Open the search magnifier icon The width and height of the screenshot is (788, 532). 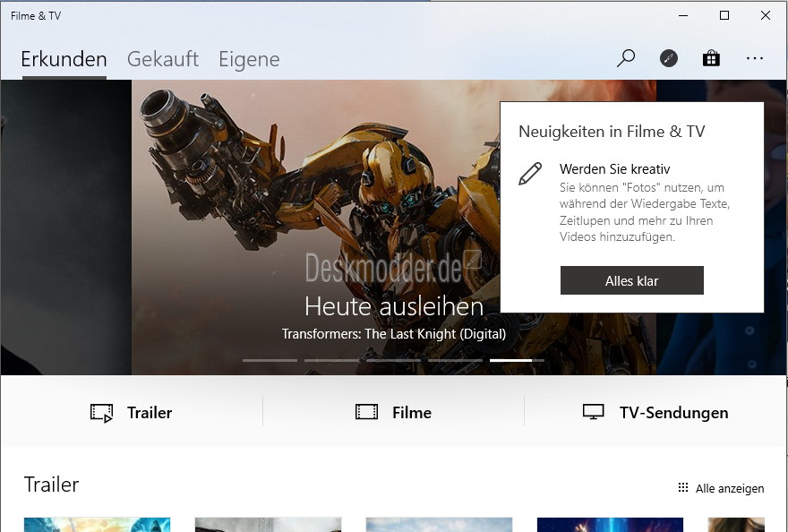tap(626, 58)
